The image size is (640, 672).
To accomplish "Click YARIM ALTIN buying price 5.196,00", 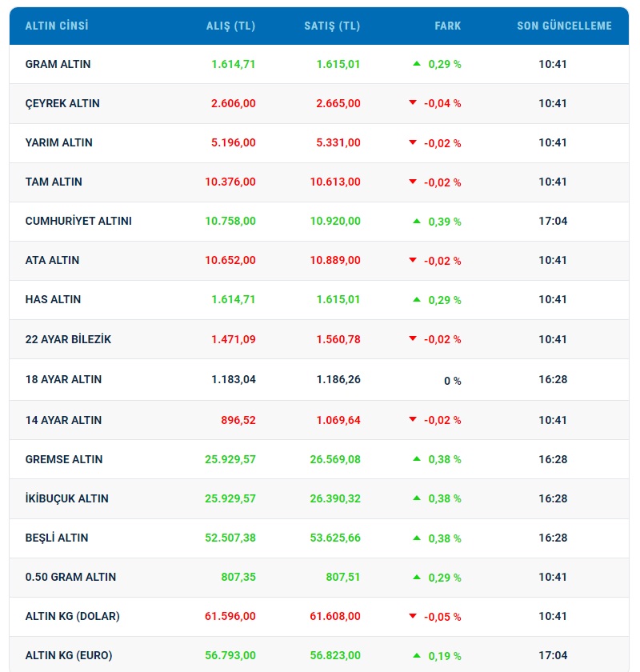I will tap(233, 142).
